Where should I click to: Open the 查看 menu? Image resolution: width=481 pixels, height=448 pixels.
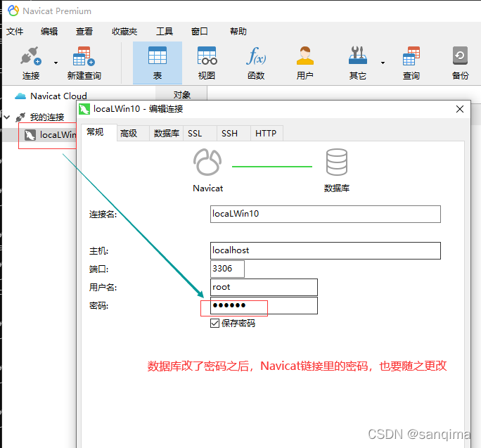pos(84,32)
